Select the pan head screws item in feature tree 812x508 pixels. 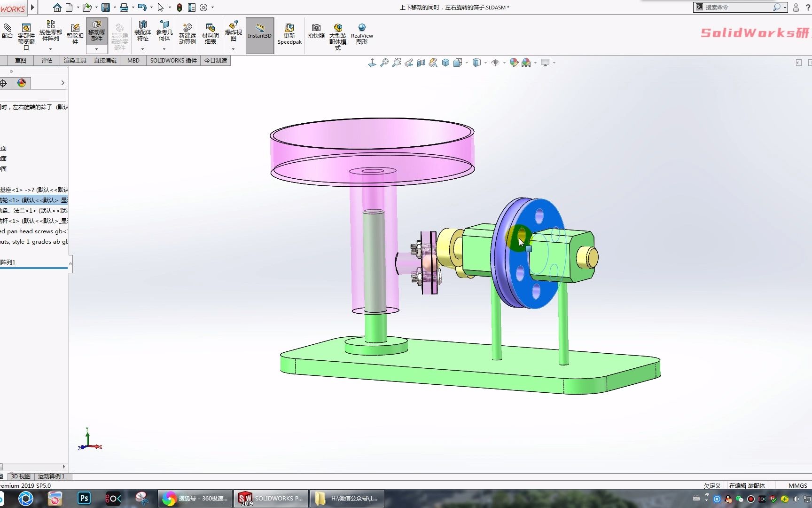coord(33,231)
